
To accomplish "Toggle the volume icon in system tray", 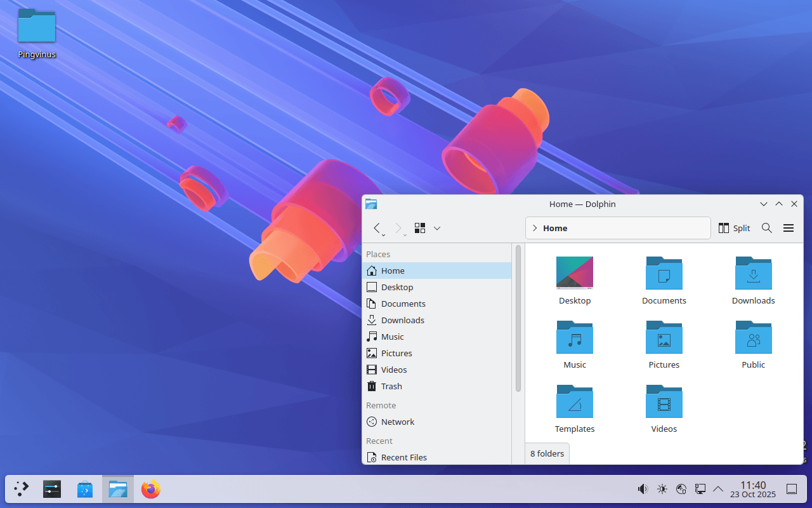I will (x=642, y=489).
